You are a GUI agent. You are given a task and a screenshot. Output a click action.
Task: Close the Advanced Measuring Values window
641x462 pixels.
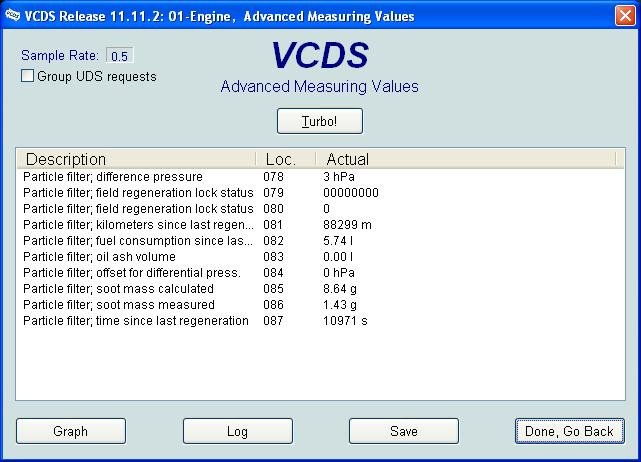625,16
